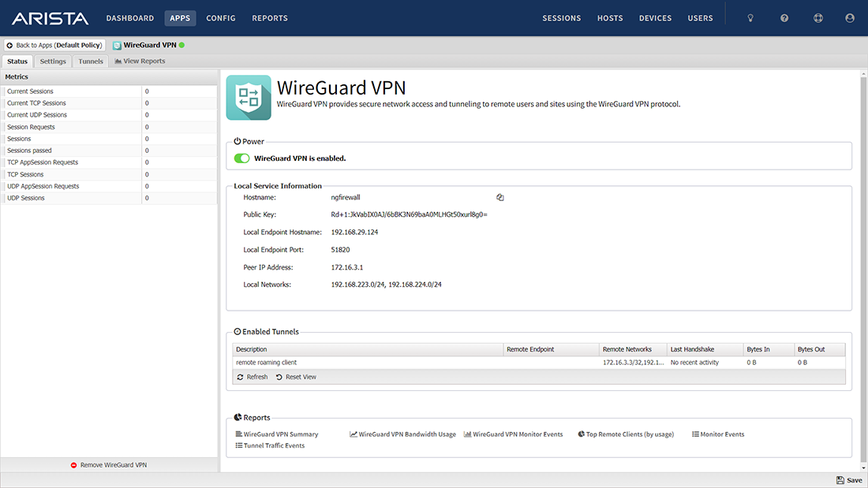Open the Devices page
868x488 pixels.
tap(656, 18)
